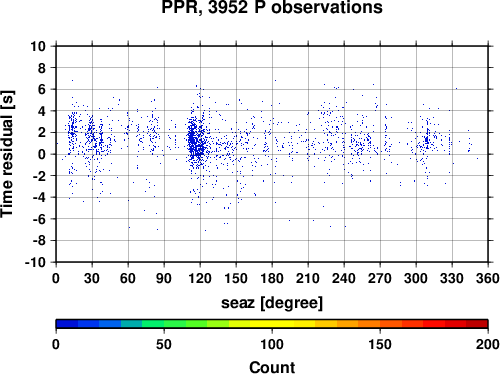Select the dark red colorbar segment at 200
The width and height of the screenshot is (500, 374).
[x=477, y=324]
